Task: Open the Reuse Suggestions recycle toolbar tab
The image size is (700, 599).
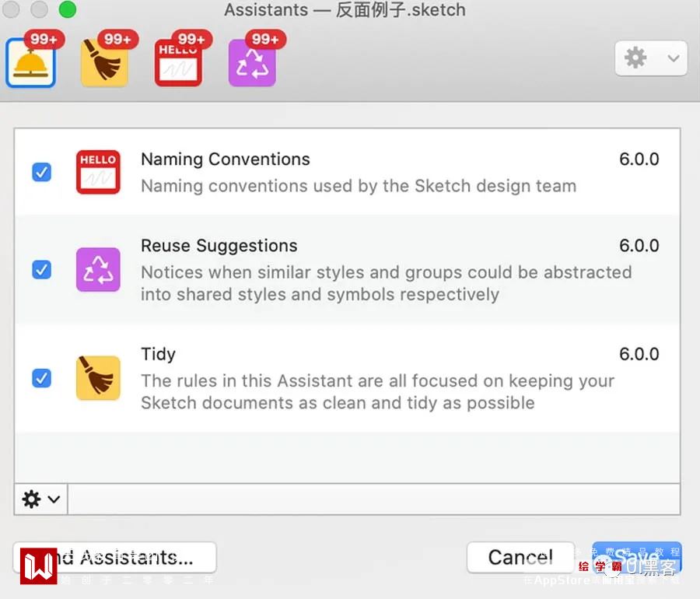Action: coord(252,62)
